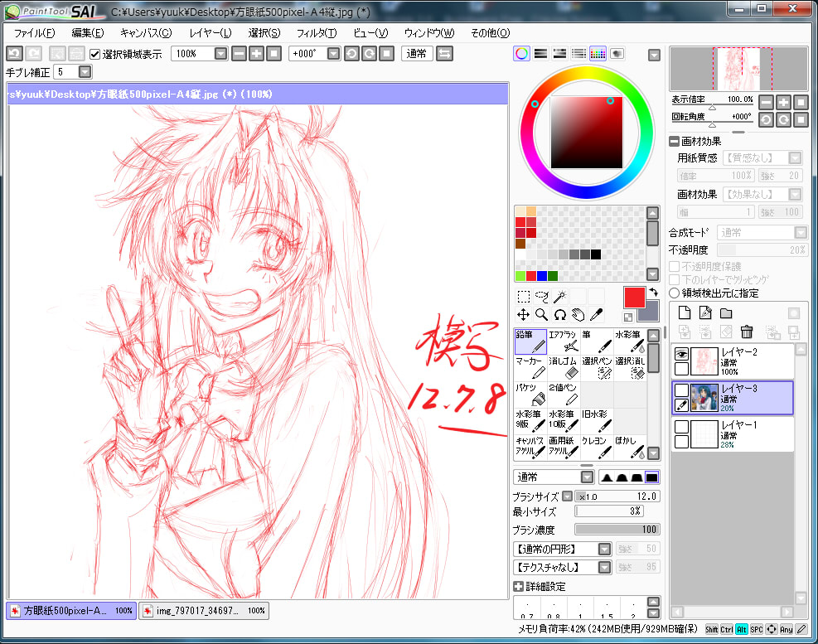Select the ぼかし blur tool
The image size is (818, 644).
630,448
